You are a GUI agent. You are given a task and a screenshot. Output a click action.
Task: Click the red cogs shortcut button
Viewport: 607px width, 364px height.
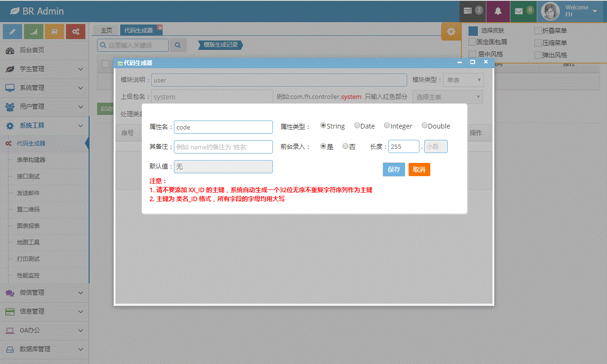pyautogui.click(x=75, y=32)
